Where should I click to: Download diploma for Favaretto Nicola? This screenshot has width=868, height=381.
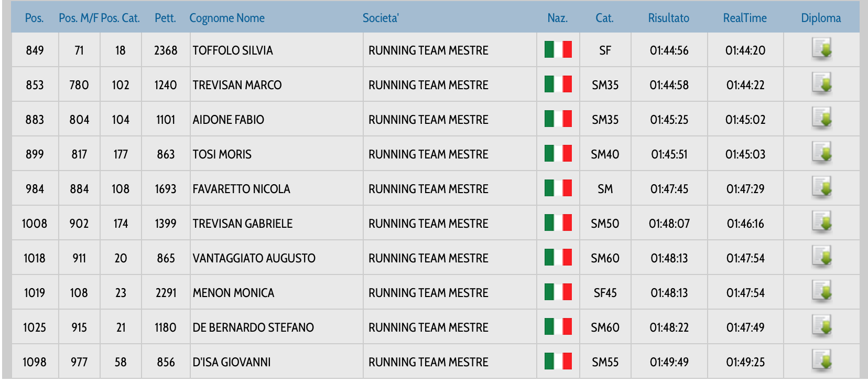[x=821, y=188]
